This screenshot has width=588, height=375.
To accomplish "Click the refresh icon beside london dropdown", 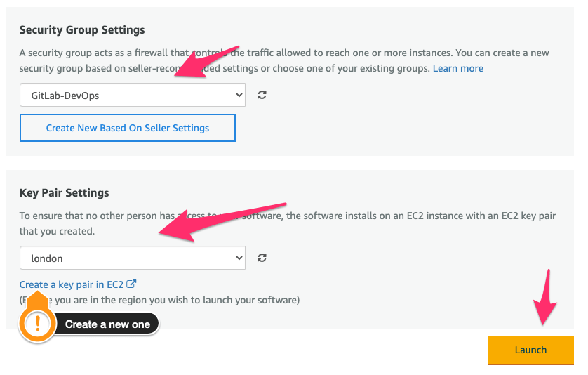I will (262, 258).
